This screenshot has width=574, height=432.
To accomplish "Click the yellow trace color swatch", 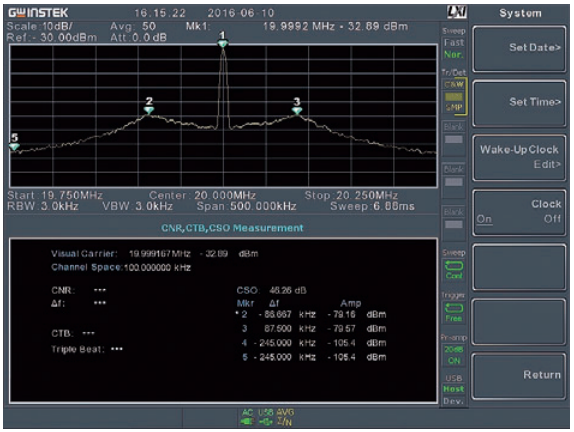I will click(454, 97).
